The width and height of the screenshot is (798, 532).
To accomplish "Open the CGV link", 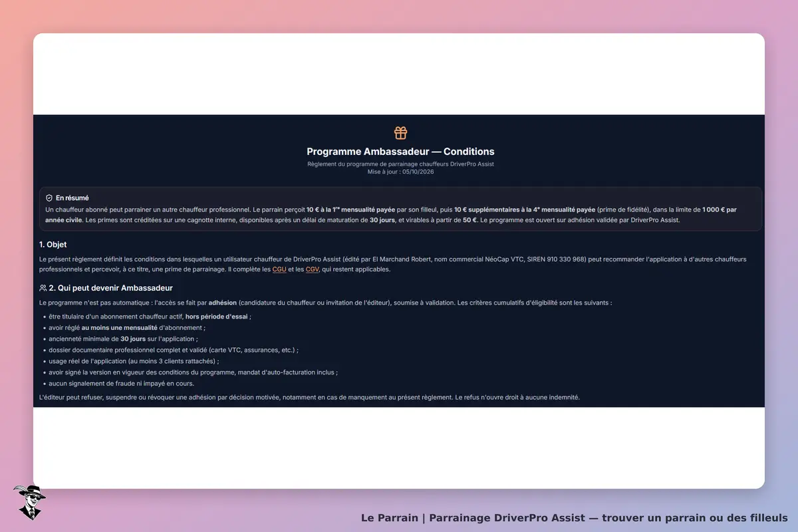I will (x=313, y=269).
